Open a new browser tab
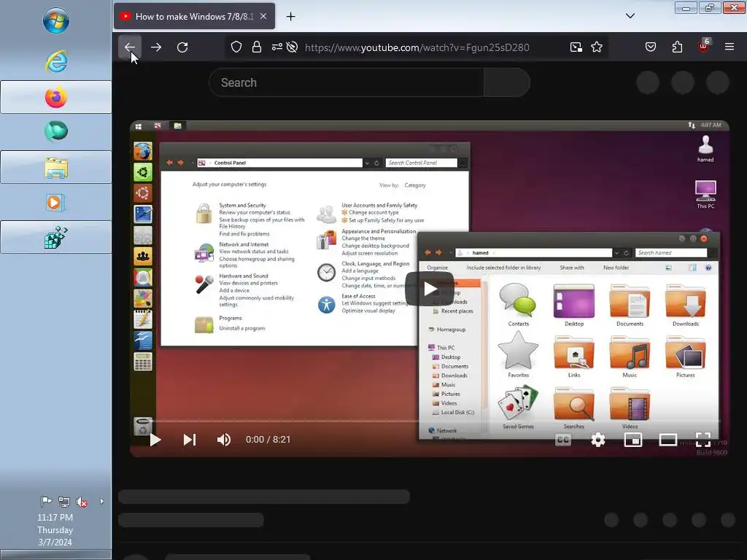The height and width of the screenshot is (560, 747). tap(290, 16)
